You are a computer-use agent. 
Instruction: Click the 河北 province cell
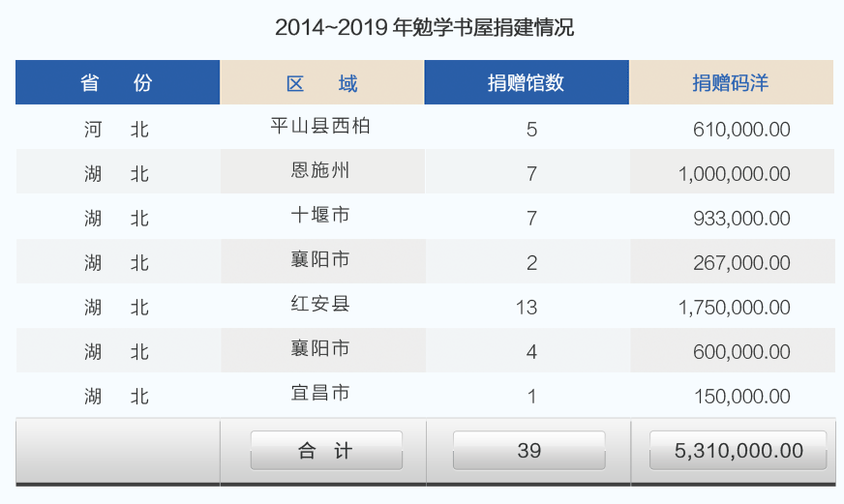(x=116, y=129)
